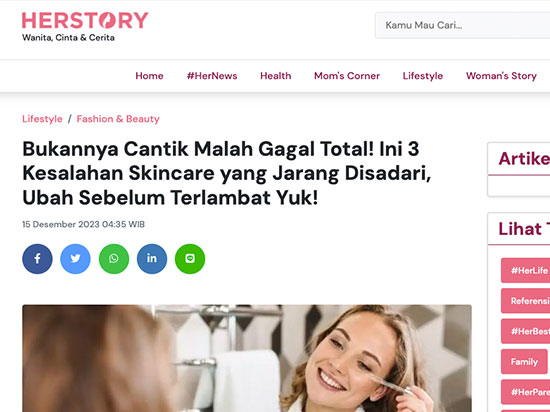The width and height of the screenshot is (550, 412).
Task: Share article via Twitter icon
Action: click(75, 259)
